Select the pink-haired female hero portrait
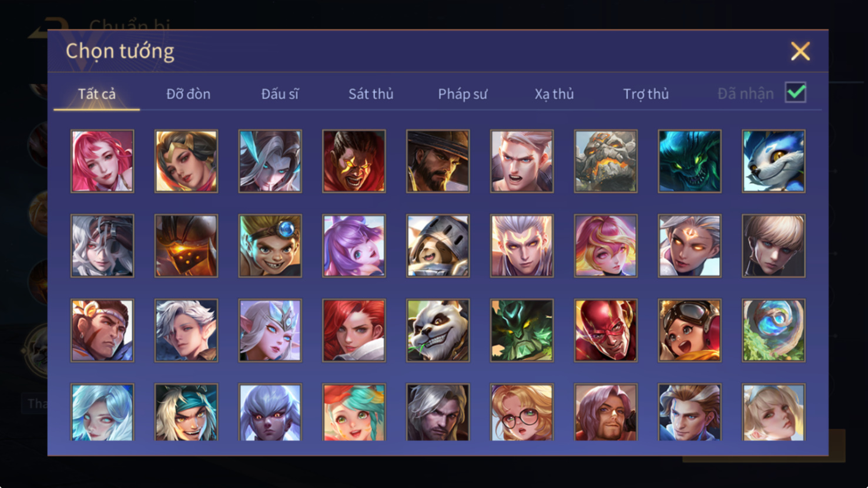The width and height of the screenshot is (868, 488). click(x=102, y=161)
